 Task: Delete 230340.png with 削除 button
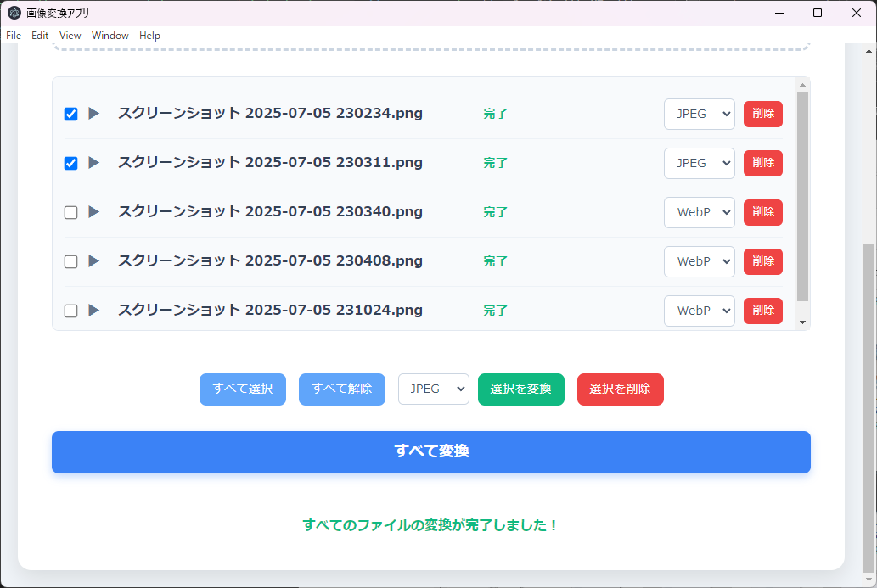763,212
